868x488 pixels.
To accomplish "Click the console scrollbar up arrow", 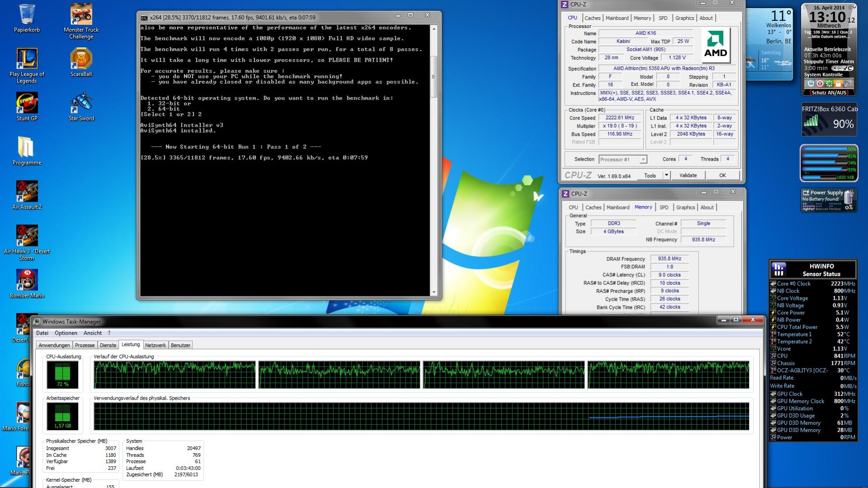I will (434, 28).
